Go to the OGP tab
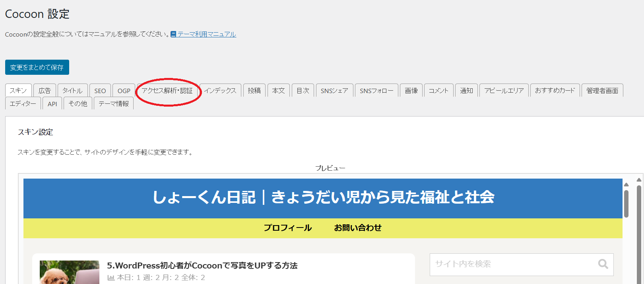 (x=124, y=91)
